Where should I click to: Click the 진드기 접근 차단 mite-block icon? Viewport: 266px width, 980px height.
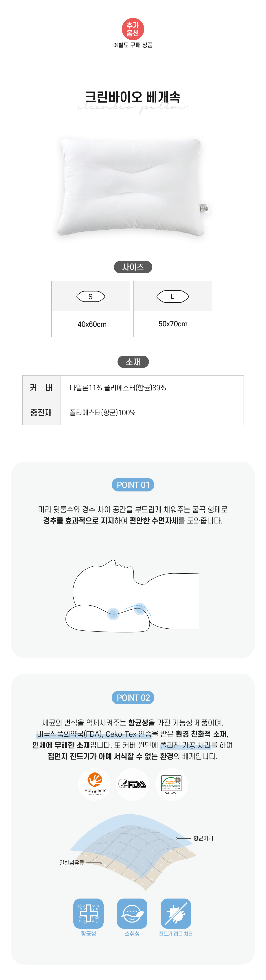coord(176,913)
